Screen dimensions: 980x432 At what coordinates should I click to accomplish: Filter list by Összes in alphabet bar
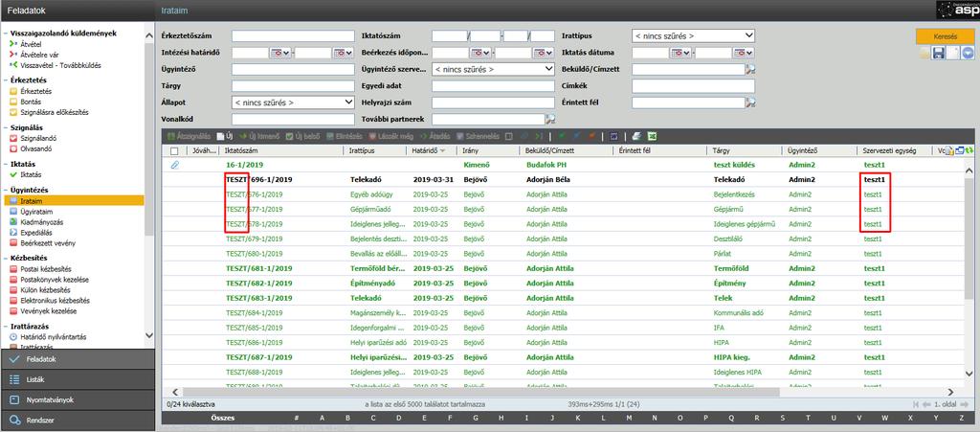[x=222, y=418]
